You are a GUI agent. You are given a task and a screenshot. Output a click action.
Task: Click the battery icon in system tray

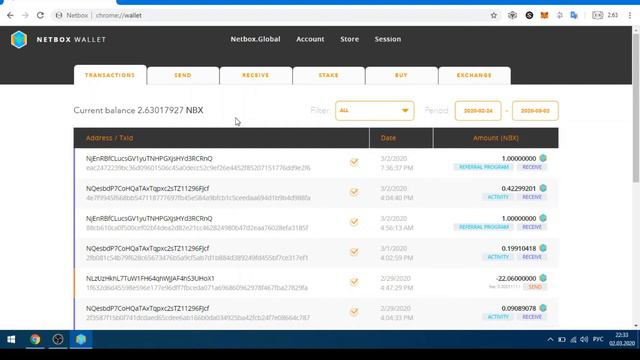pyautogui.click(x=562, y=339)
